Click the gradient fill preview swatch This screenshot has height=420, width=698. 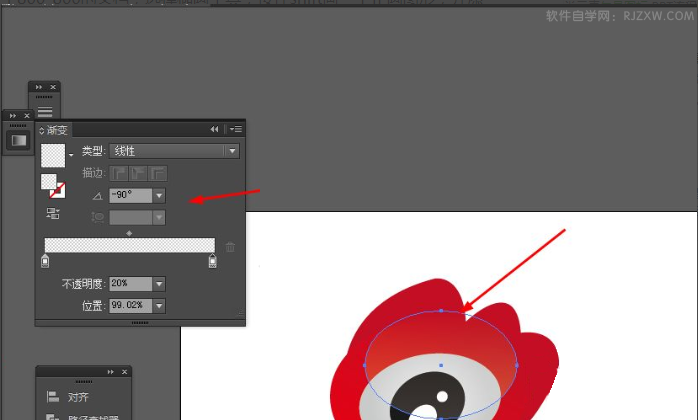point(53,155)
